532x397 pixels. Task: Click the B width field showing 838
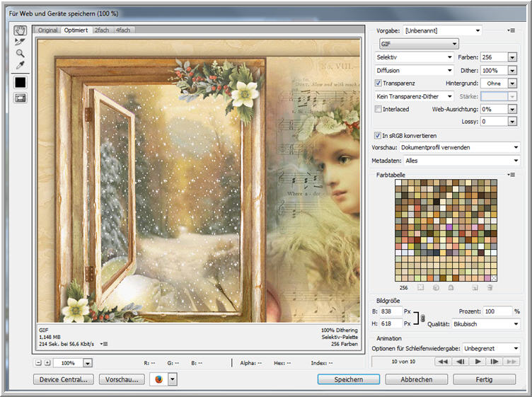(x=391, y=311)
